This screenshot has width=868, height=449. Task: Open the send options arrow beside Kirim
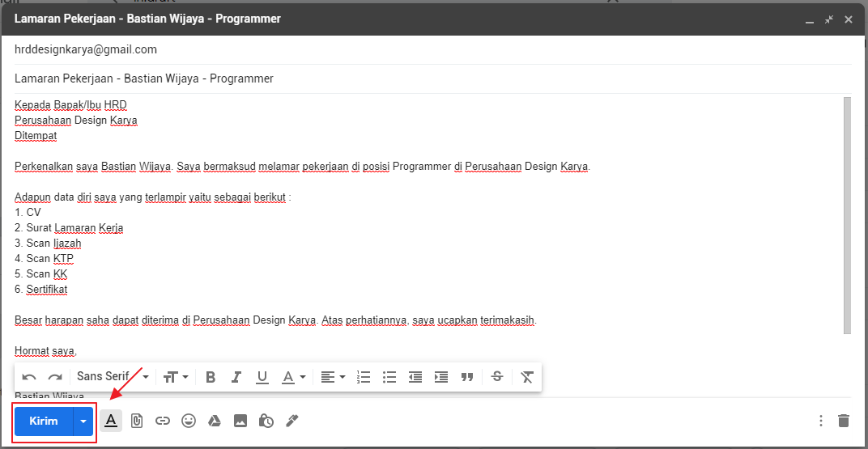(x=83, y=421)
